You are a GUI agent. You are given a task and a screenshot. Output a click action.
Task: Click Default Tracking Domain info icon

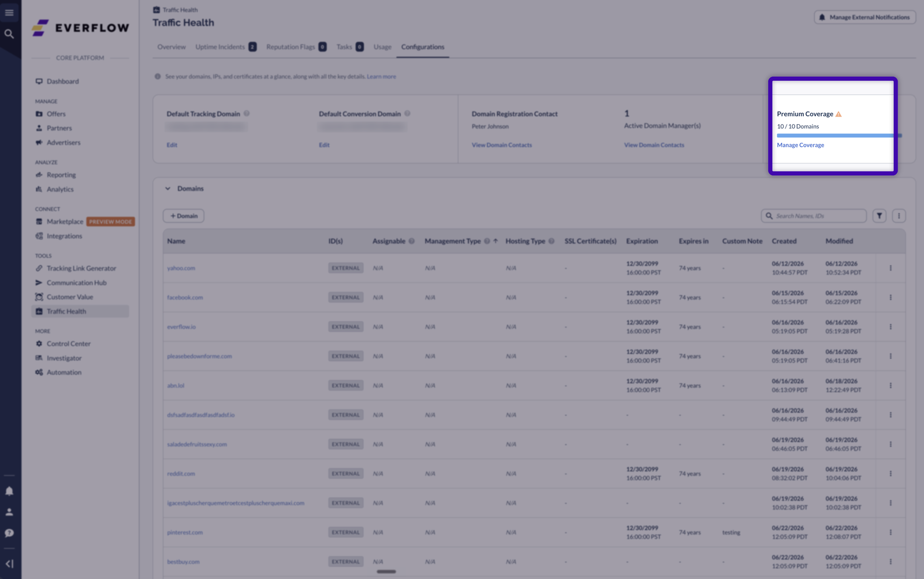tap(247, 114)
